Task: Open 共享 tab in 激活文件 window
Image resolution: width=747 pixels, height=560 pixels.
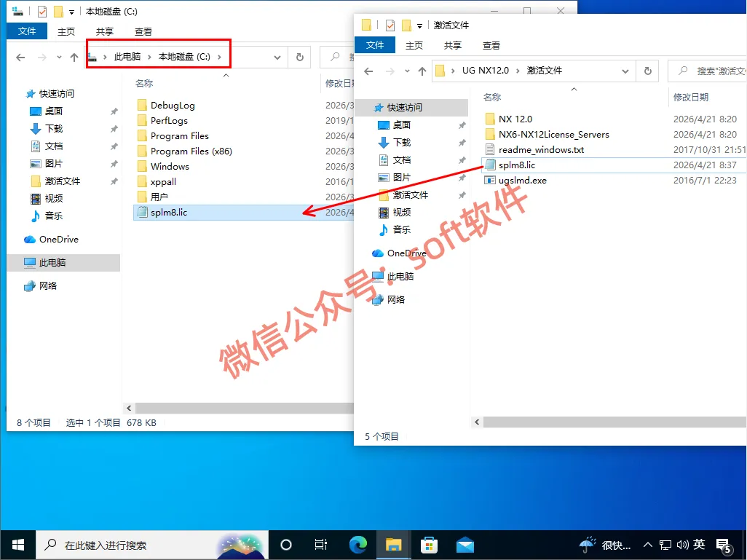Action: pos(453,45)
